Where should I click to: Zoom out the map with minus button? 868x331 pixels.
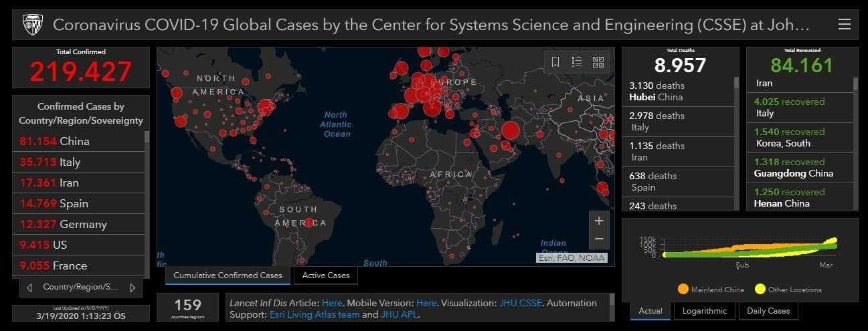tap(599, 239)
